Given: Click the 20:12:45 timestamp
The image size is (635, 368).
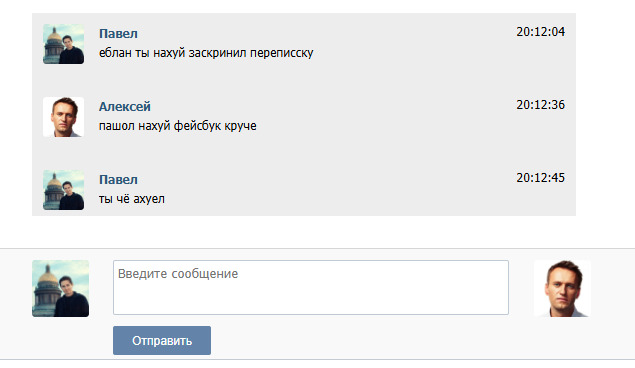Looking at the screenshot, I should [x=540, y=178].
